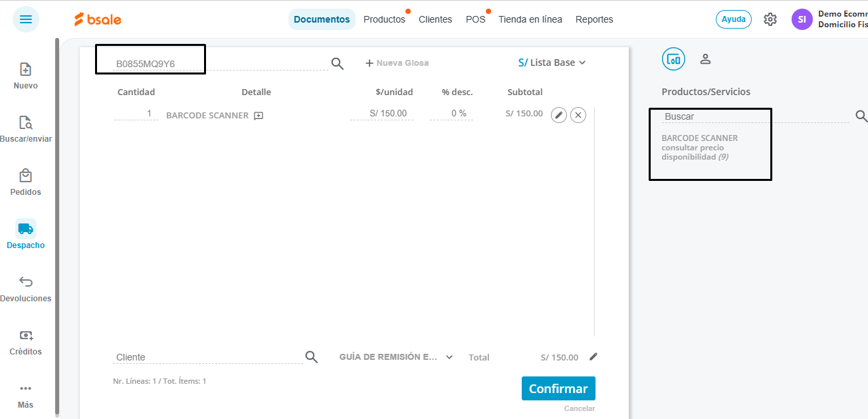Open Pedidos in sidebar

tap(26, 183)
